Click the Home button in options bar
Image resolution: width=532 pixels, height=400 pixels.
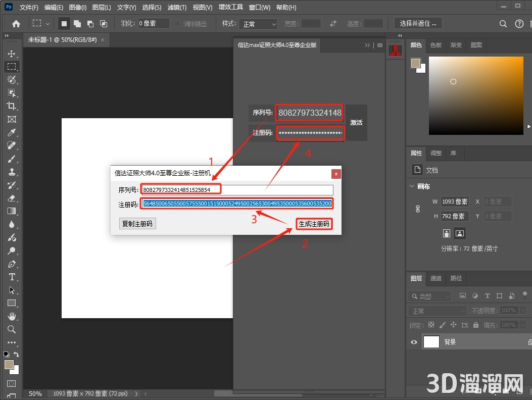[x=16, y=24]
